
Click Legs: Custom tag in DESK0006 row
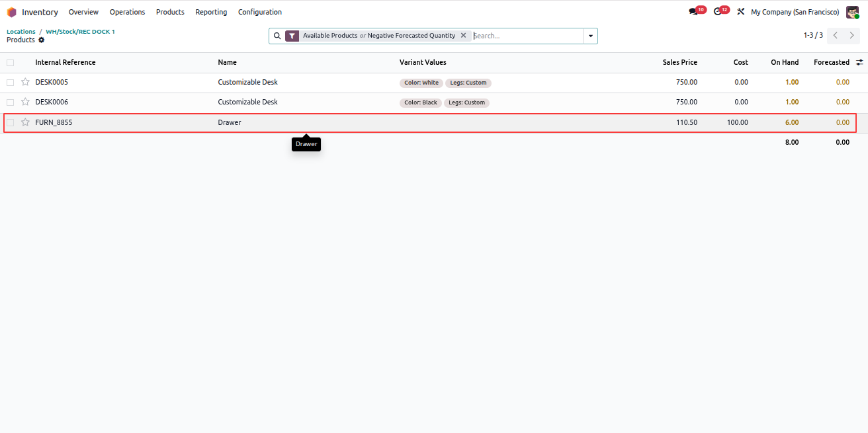[466, 102]
